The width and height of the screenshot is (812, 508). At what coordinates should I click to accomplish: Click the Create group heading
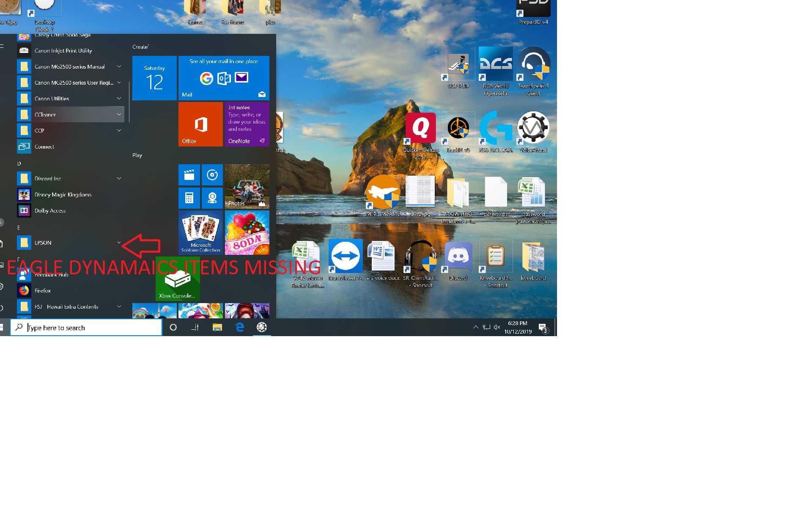click(x=140, y=47)
